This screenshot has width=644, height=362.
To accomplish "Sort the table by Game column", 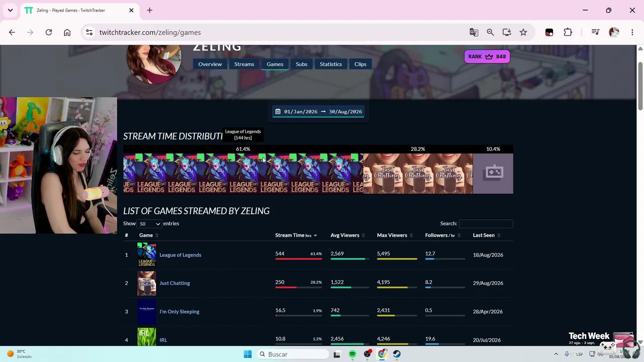I will (149, 235).
